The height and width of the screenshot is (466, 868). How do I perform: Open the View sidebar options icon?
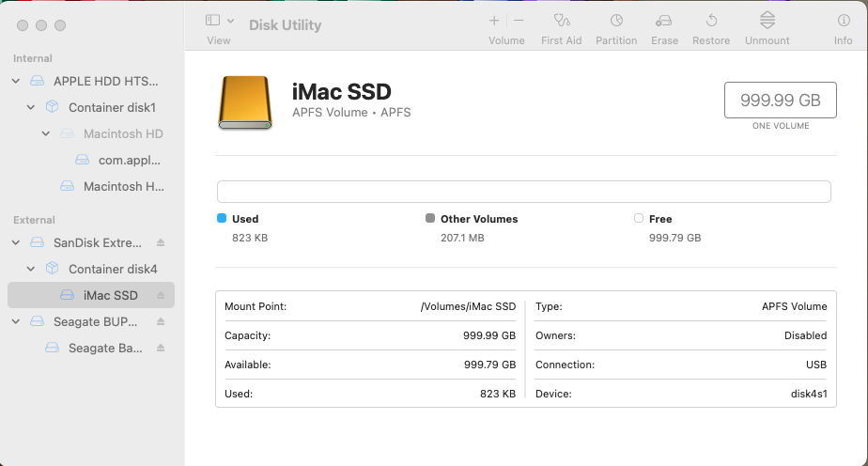click(212, 21)
